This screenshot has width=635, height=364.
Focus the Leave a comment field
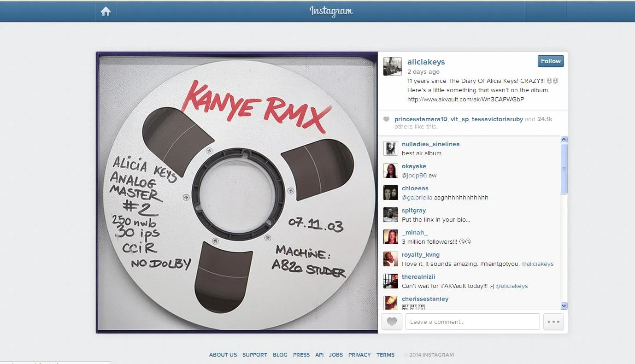(x=472, y=322)
